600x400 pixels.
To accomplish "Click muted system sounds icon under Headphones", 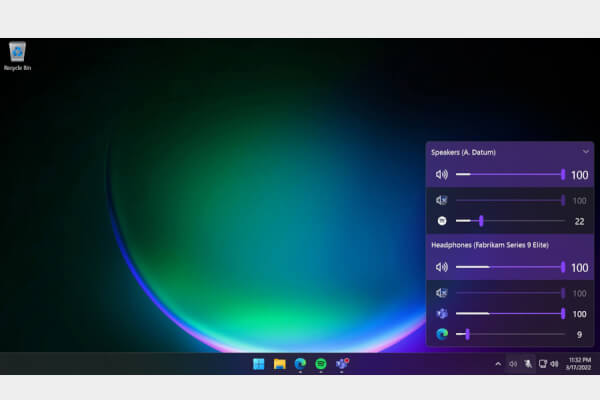I will click(x=442, y=293).
